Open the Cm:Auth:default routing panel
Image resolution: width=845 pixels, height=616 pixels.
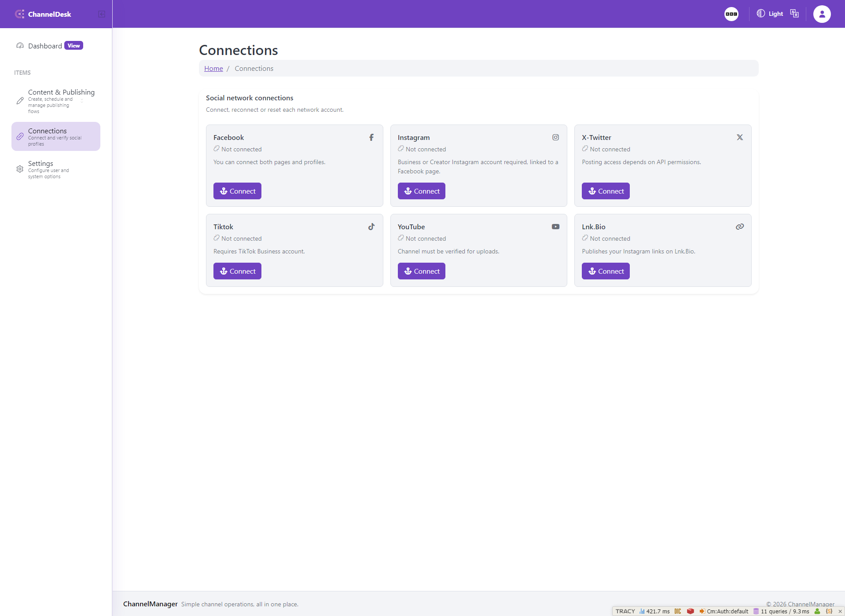click(724, 611)
